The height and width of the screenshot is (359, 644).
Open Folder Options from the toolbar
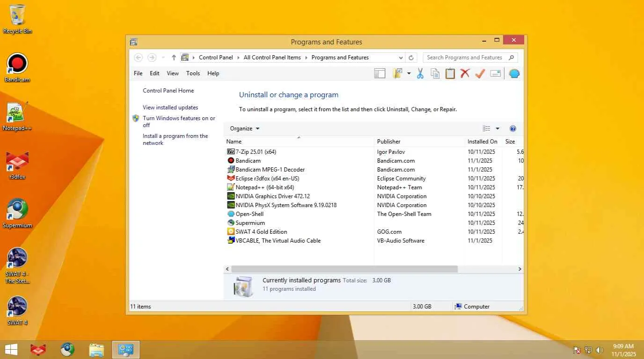click(398, 73)
